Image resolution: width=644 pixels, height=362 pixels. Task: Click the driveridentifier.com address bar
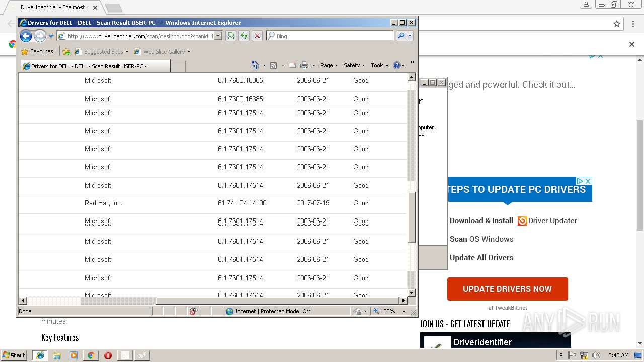[x=135, y=36]
